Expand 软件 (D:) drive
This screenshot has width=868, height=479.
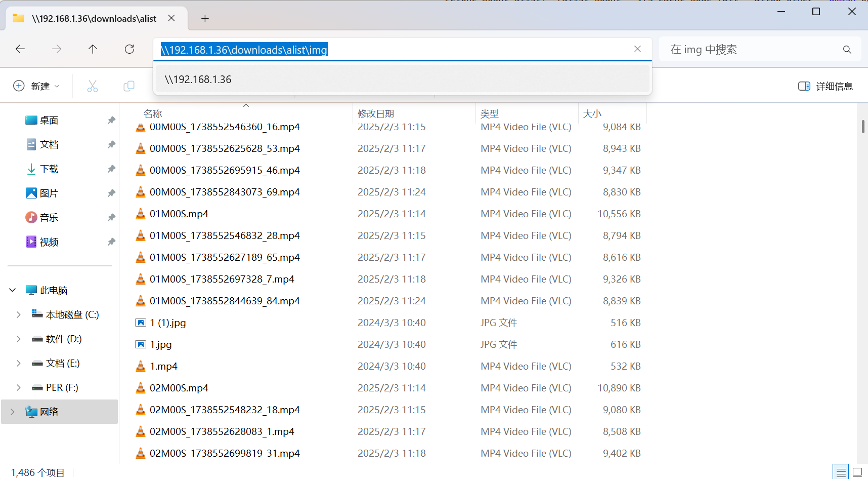coord(19,339)
